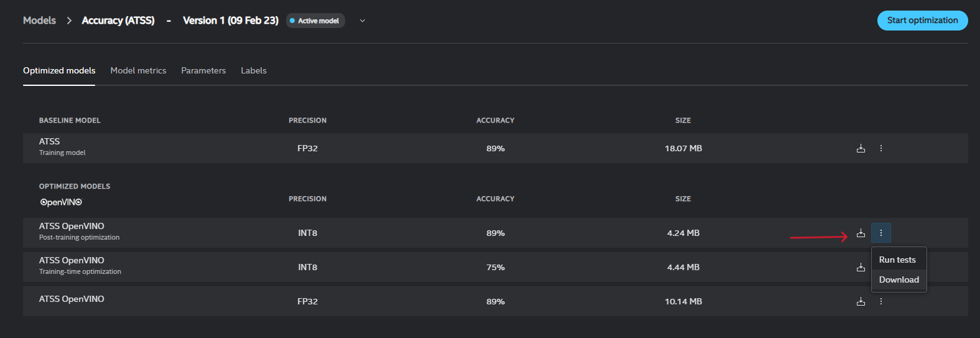980x338 pixels.
Task: Download the baseline ATSS training model
Action: [x=861, y=148]
